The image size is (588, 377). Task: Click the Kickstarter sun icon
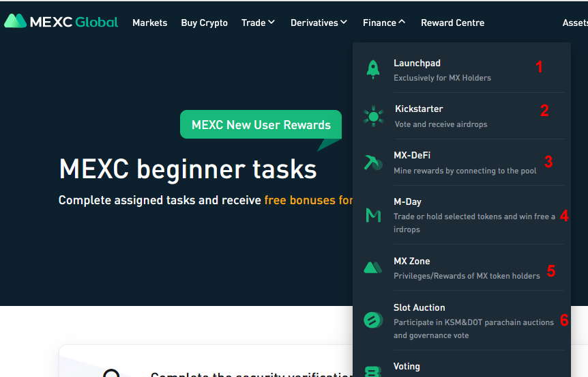[373, 116]
